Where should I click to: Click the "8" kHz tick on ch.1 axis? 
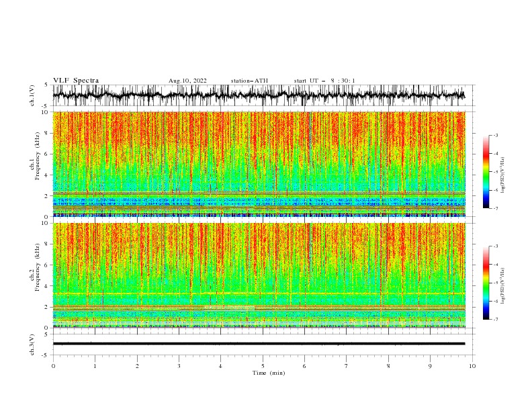(x=47, y=133)
